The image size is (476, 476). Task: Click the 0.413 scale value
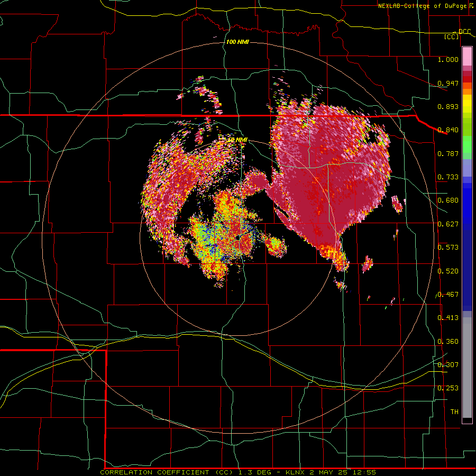(x=448, y=318)
